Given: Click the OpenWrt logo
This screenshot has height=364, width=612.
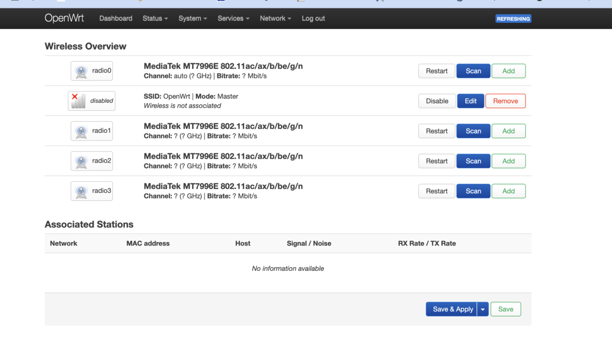Looking at the screenshot, I should point(65,18).
